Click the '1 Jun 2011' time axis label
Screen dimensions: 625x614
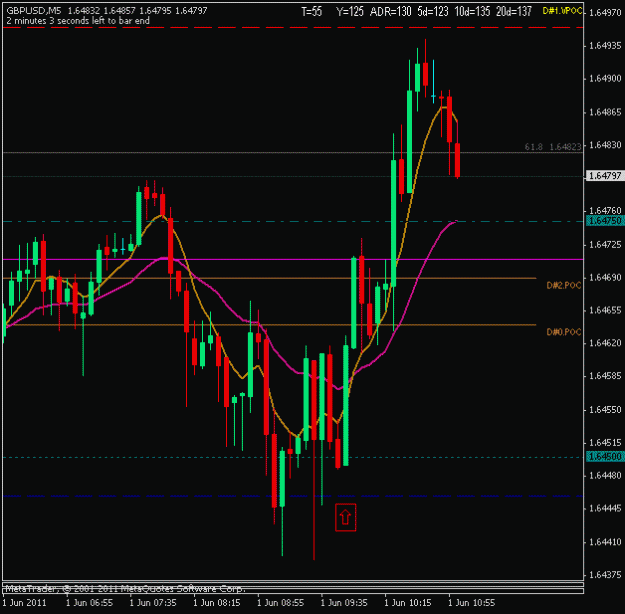click(x=25, y=602)
